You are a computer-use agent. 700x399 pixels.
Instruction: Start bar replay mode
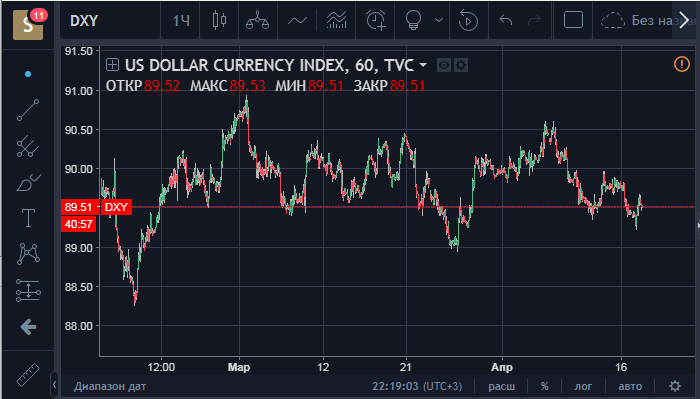tap(468, 21)
